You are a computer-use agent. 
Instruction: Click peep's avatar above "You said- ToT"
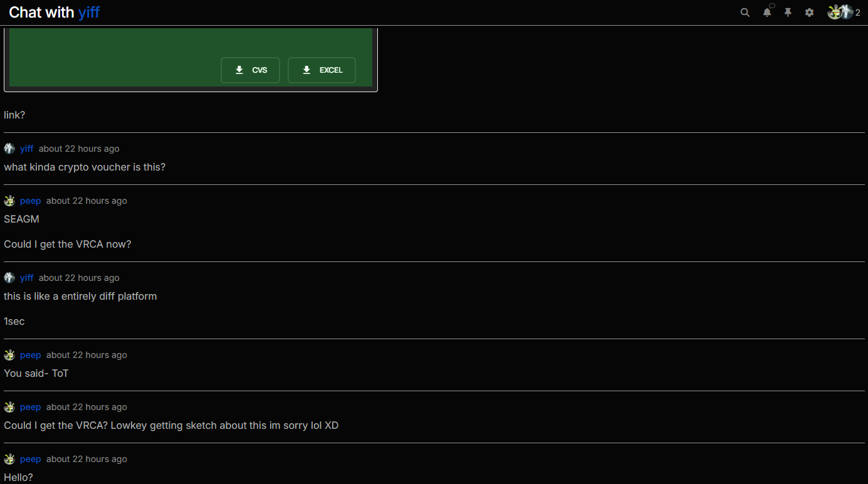point(9,355)
